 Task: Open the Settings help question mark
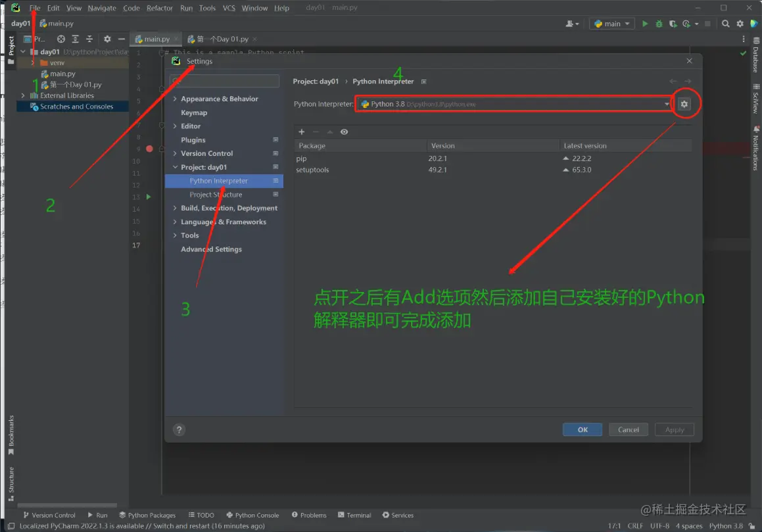click(x=179, y=429)
